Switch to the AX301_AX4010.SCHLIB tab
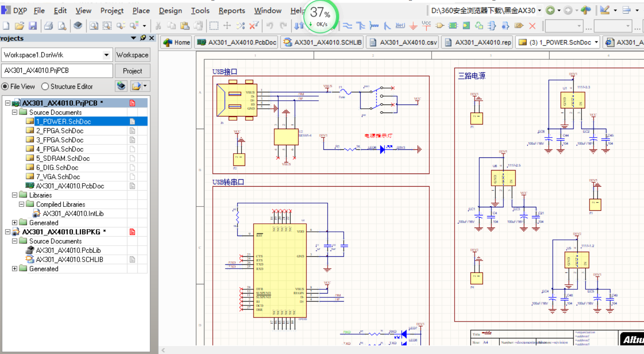Screen dimensions: 644x354 (323, 43)
